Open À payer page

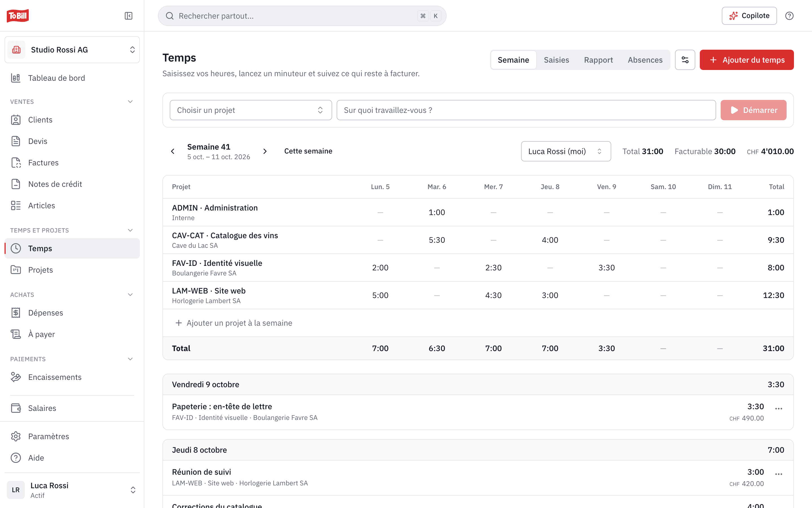click(72, 334)
